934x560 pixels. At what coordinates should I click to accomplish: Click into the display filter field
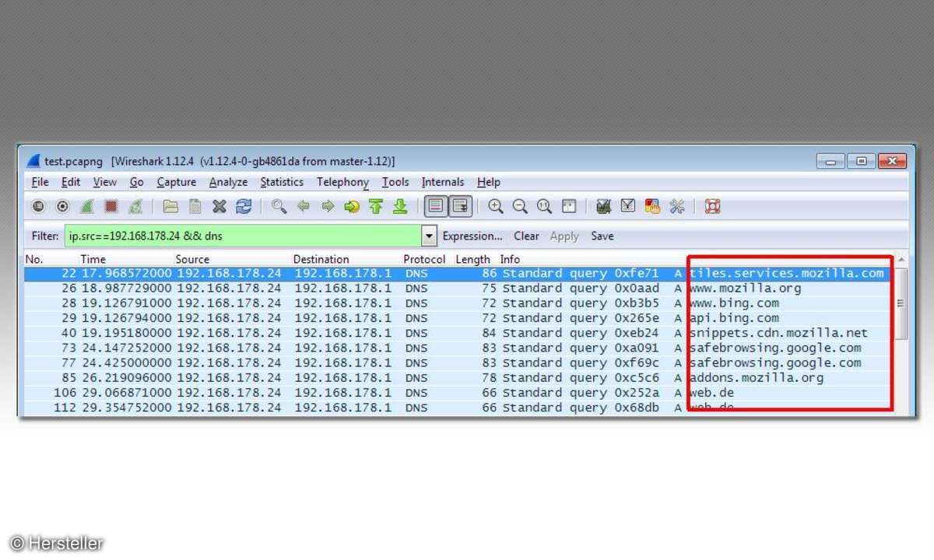coord(243,236)
